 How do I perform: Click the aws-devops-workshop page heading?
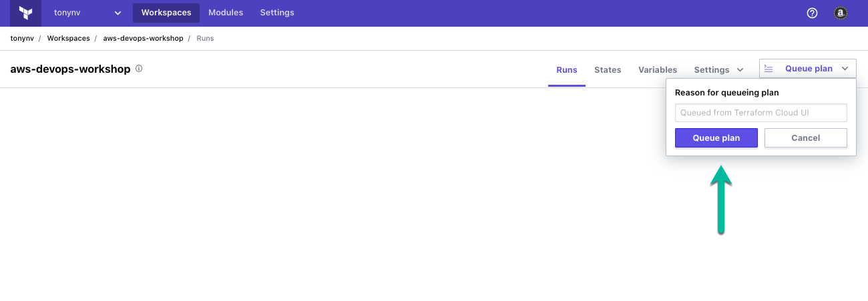70,69
